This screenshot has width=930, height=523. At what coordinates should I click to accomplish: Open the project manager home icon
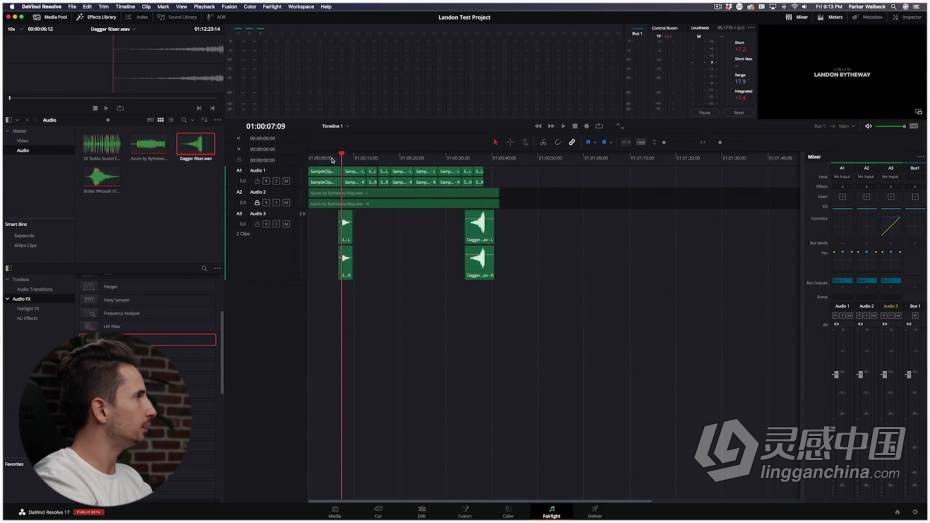click(x=897, y=512)
